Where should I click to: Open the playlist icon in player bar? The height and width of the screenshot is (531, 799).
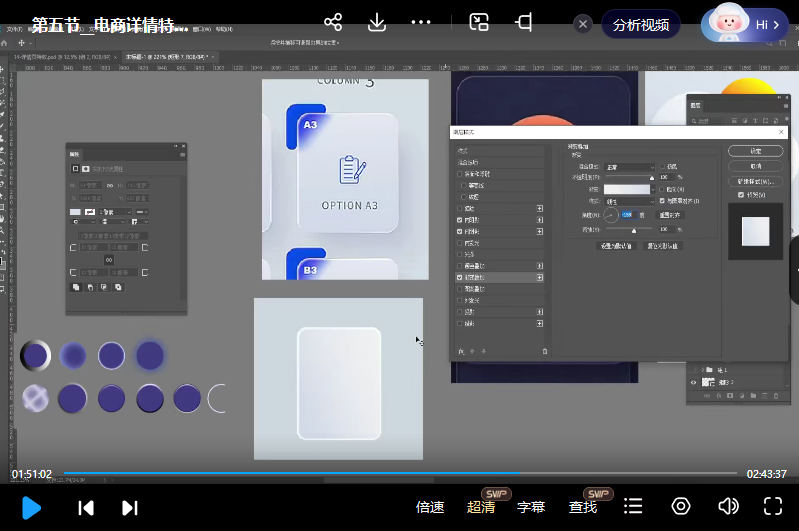point(633,506)
